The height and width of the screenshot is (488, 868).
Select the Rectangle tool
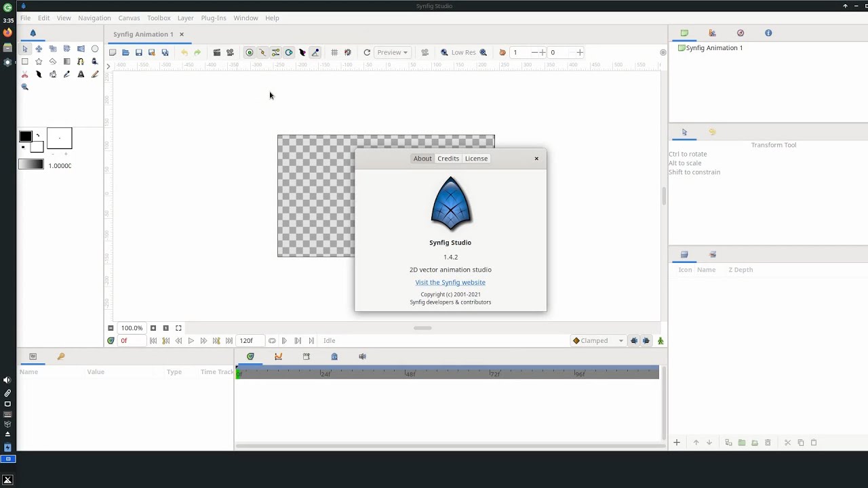(25, 62)
